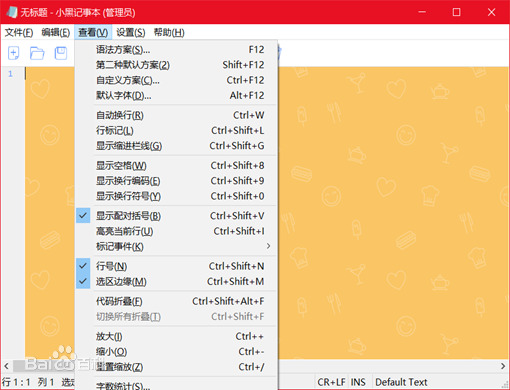510x390 pixels.
Task: Open the 帮助(H) menu
Action: click(169, 32)
